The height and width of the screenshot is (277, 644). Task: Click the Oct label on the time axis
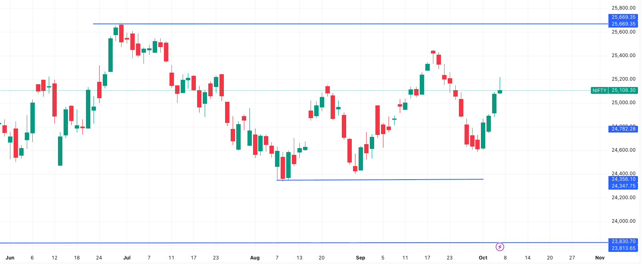click(x=483, y=258)
